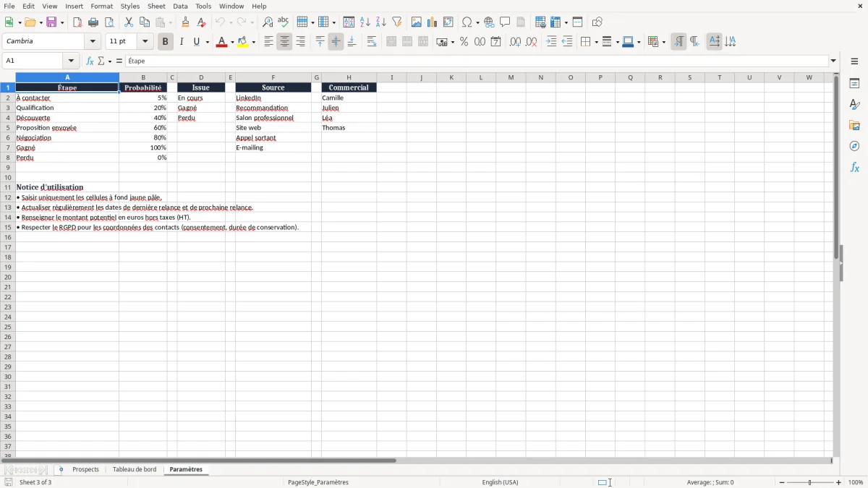The height and width of the screenshot is (488, 868).
Task: Cut the selection with scissors icon
Action: point(129,22)
